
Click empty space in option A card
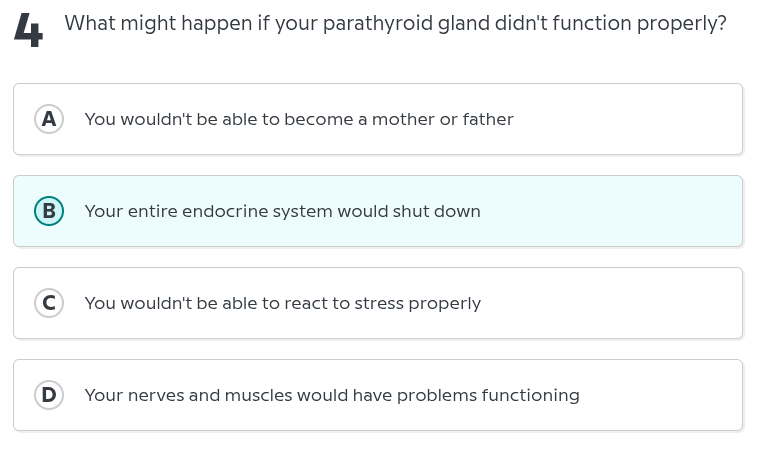coord(627,119)
